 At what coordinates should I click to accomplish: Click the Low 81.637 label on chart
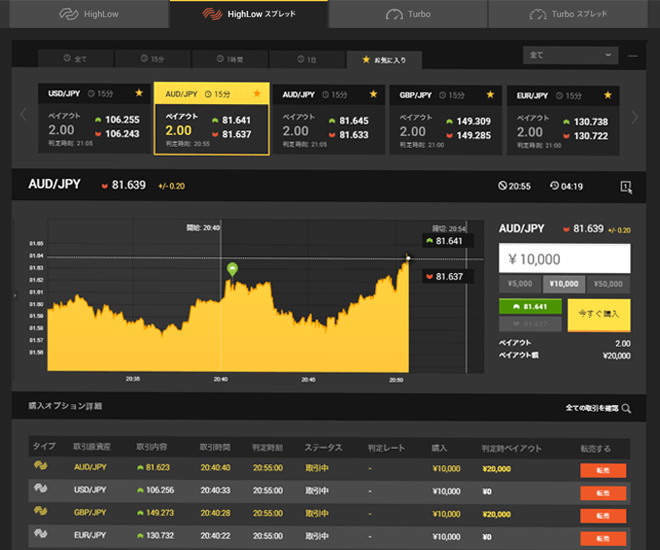(x=448, y=276)
